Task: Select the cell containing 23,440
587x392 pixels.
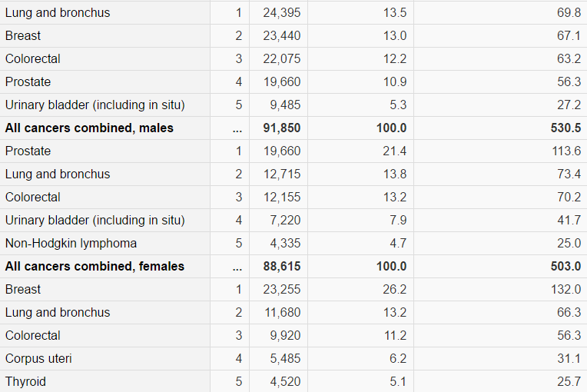Action: 281,36
